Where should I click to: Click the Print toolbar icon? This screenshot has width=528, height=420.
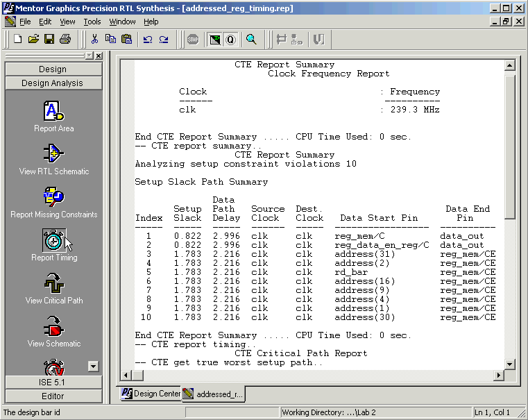[x=65, y=40]
